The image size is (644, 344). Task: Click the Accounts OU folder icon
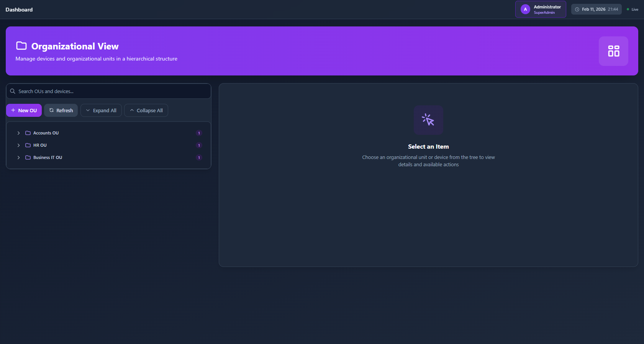(28, 133)
